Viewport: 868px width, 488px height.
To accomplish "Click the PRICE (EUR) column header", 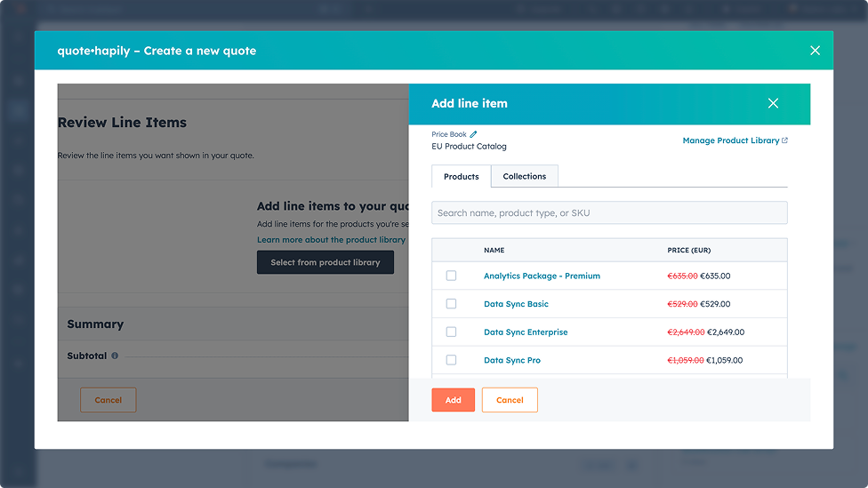I will pyautogui.click(x=688, y=251).
